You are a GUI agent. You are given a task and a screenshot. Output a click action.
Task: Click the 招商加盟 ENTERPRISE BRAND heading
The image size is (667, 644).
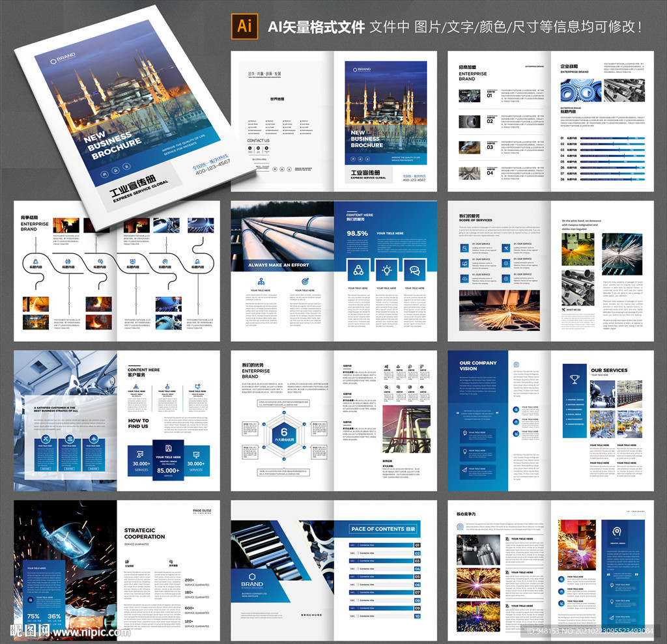point(473,73)
